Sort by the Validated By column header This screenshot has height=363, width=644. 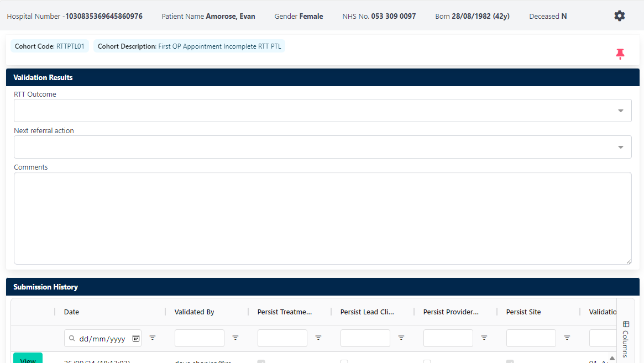(194, 312)
